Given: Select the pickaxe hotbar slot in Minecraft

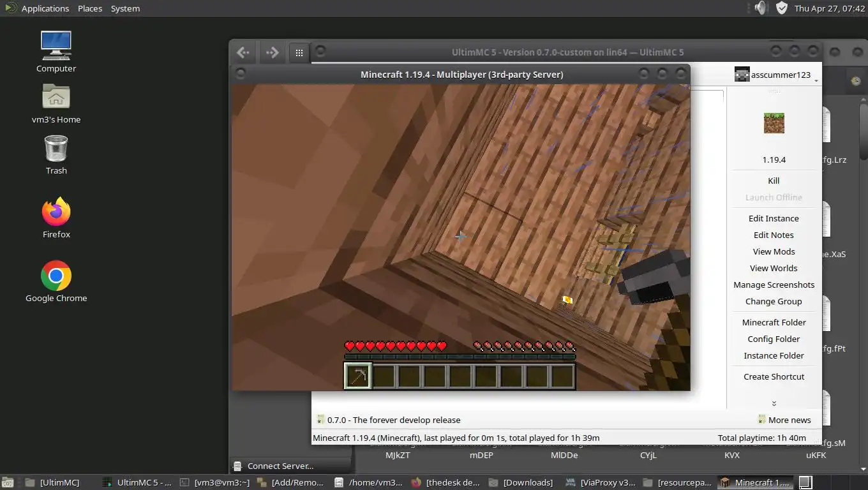Looking at the screenshot, I should coord(357,376).
